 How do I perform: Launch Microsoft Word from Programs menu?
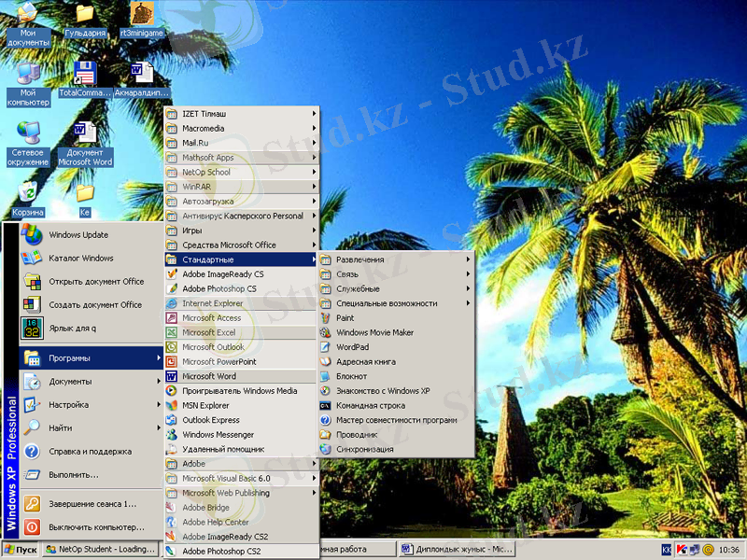pos(209,376)
